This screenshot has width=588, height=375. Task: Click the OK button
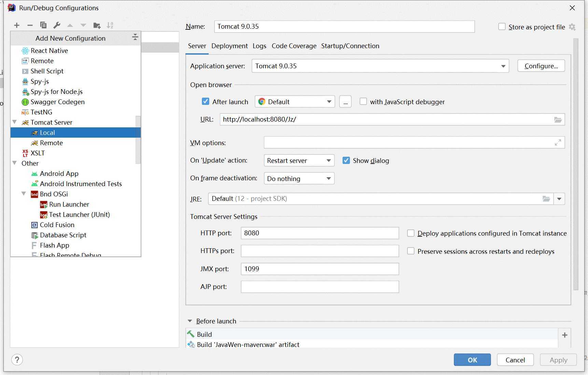pyautogui.click(x=472, y=360)
